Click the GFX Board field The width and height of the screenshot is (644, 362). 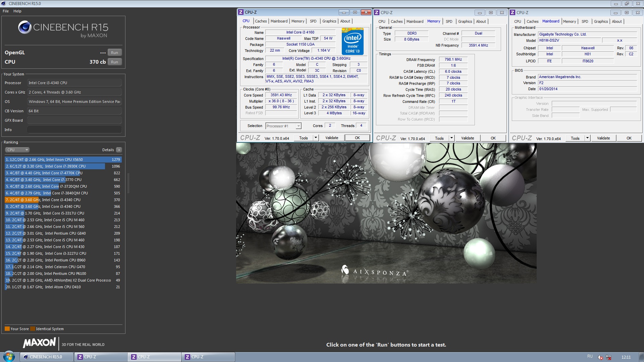(x=74, y=120)
